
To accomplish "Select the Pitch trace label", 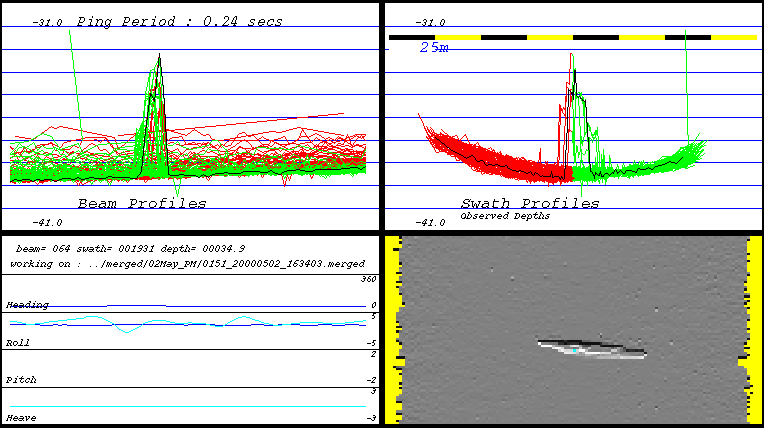I will point(20,381).
